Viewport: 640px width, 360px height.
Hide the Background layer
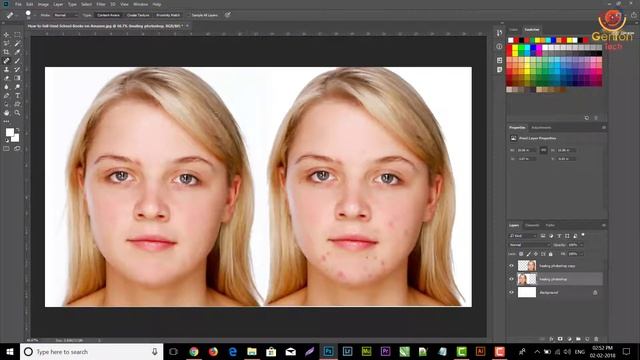pos(511,292)
